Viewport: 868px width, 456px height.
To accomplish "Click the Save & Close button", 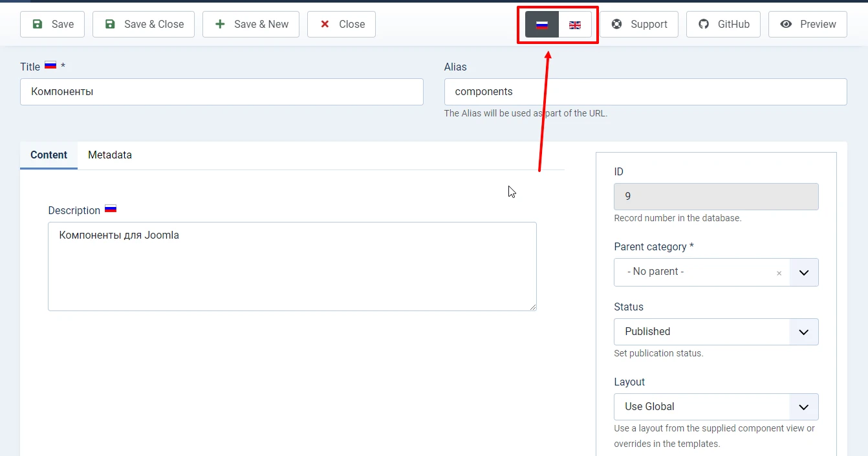I will [144, 24].
